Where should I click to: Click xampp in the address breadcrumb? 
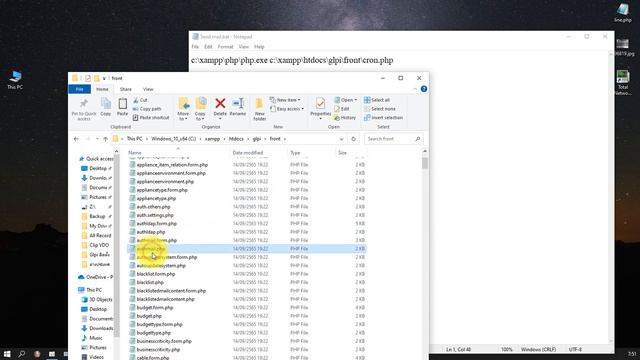click(212, 139)
